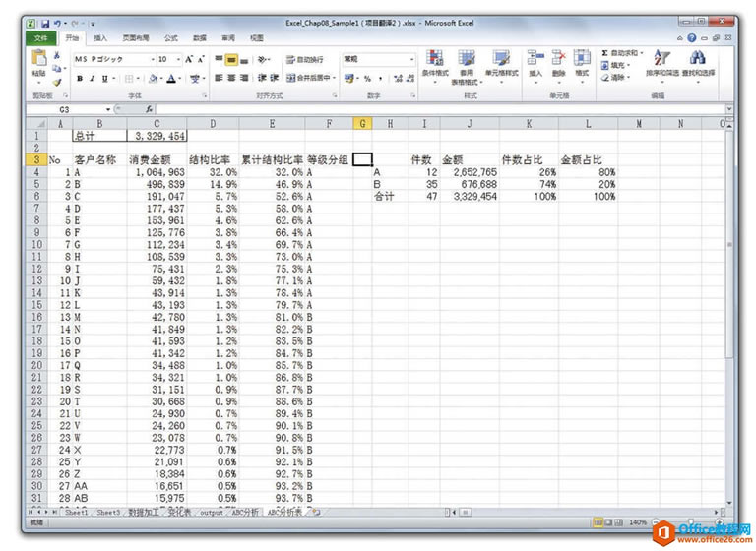The image size is (756, 551).
Task: Click the accounting currency format icon
Action: [349, 78]
